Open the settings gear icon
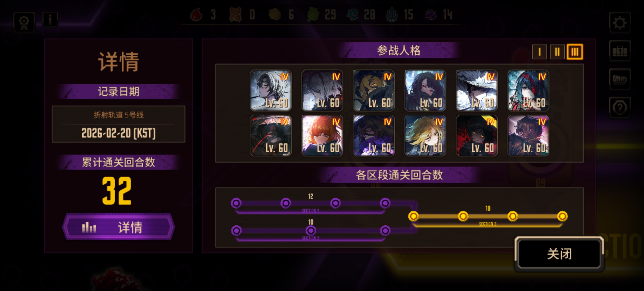The height and width of the screenshot is (291, 644). (620, 23)
